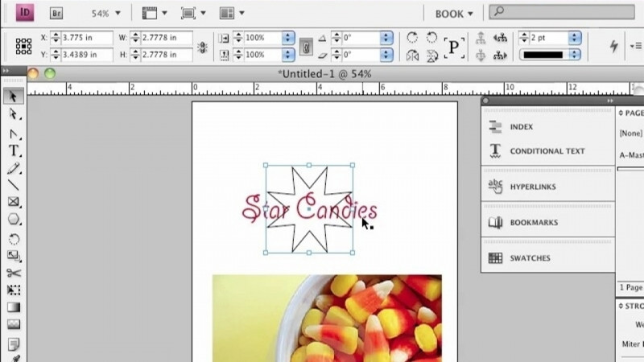Image resolution: width=644 pixels, height=362 pixels.
Task: Click the select content icon
Action: (481, 55)
